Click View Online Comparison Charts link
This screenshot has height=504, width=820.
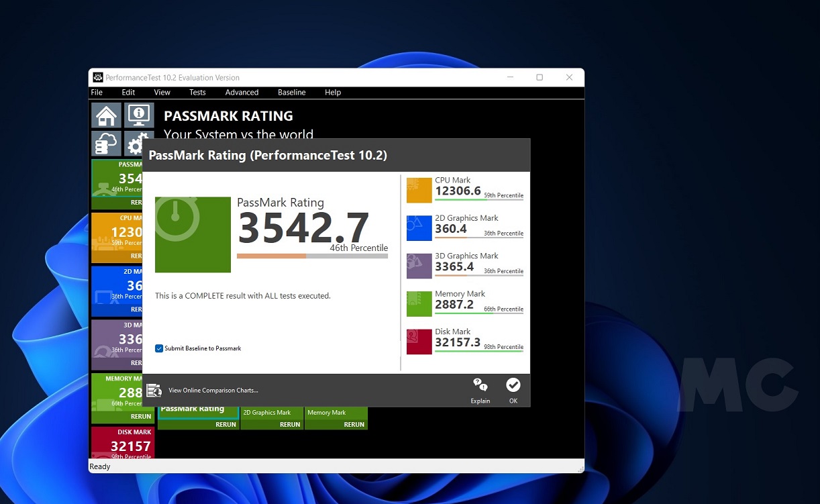213,391
